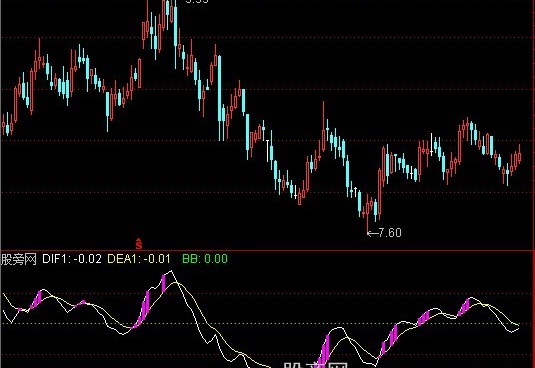This screenshot has width=535, height=368.
Task: Click the 股旁网 indicator name label
Action: click(18, 259)
